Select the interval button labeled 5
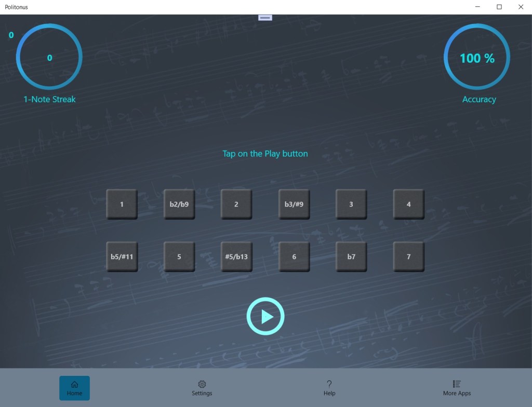Image resolution: width=532 pixels, height=407 pixels. tap(179, 256)
